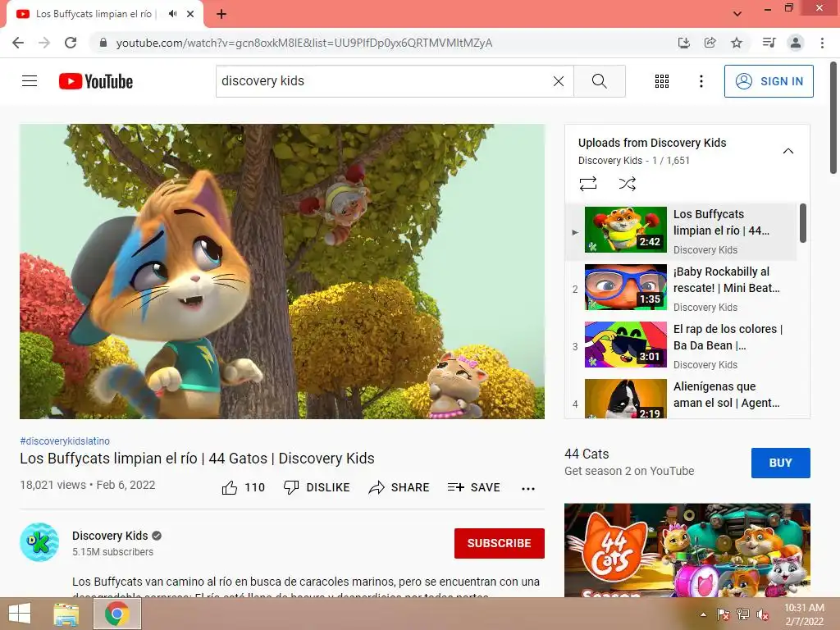Click the main video player

coord(282,272)
